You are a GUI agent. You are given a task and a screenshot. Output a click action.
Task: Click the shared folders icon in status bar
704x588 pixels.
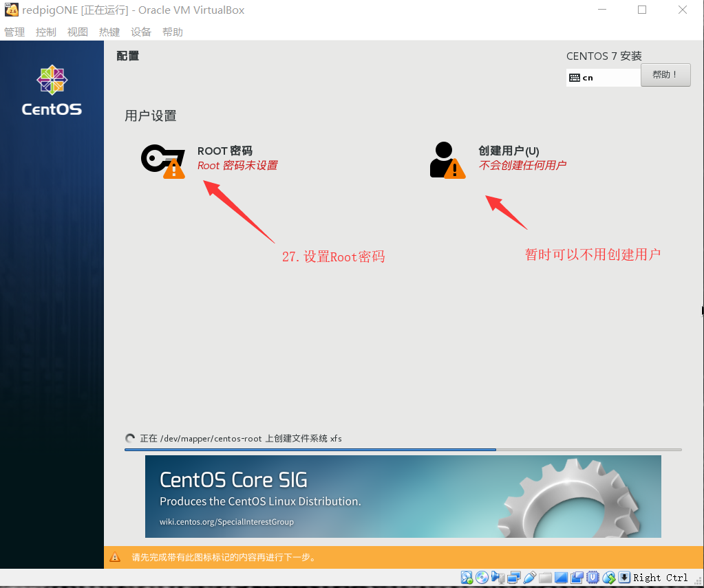[x=544, y=577]
